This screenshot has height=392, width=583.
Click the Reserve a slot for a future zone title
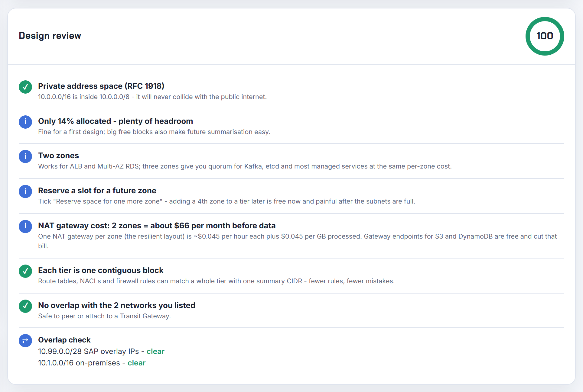[97, 191]
